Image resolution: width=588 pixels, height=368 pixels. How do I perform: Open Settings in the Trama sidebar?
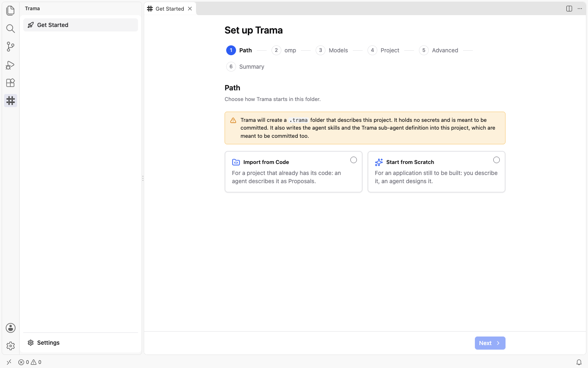80,343
